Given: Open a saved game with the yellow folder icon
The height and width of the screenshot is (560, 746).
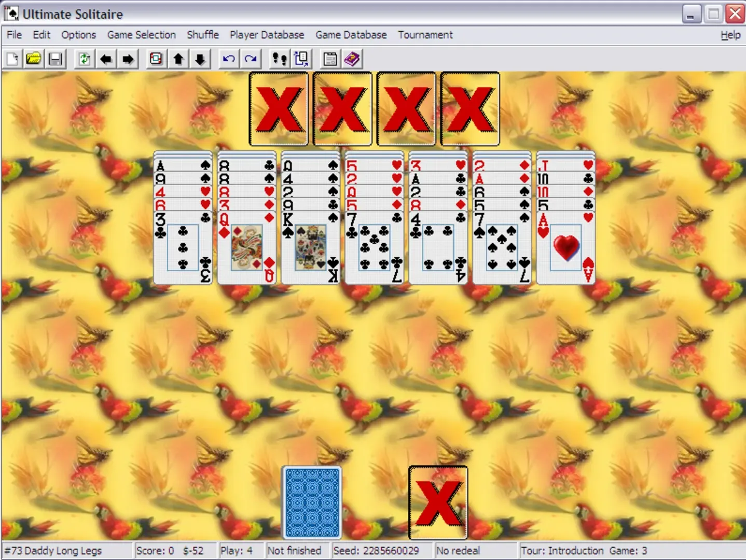Looking at the screenshot, I should [34, 59].
